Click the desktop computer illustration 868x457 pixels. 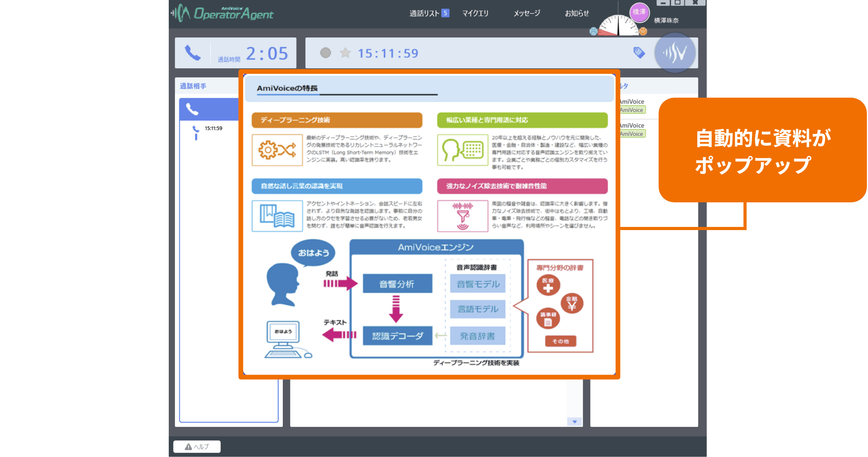click(288, 339)
